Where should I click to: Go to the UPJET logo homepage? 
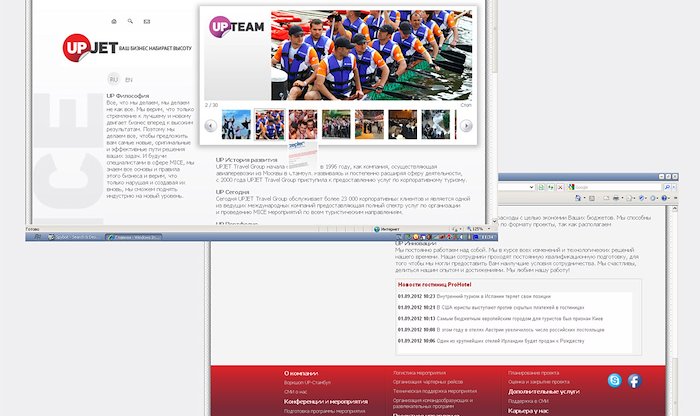pyautogui.click(x=91, y=47)
